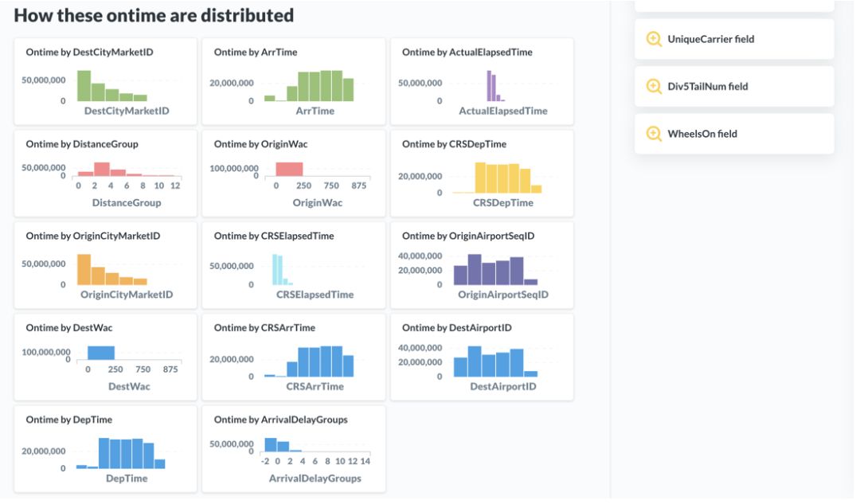860x504 pixels.
Task: Click tallest orange bar in OriginCityMarketID chart
Action: [84, 269]
